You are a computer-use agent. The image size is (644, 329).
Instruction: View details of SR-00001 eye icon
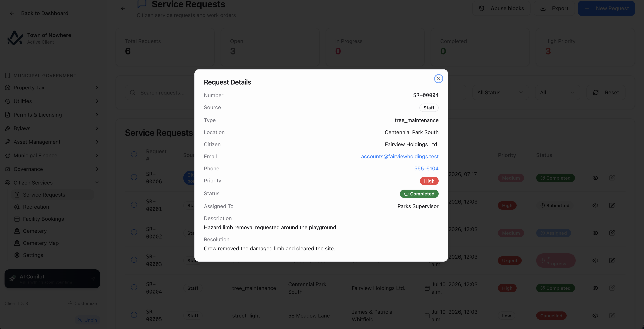pos(595,205)
